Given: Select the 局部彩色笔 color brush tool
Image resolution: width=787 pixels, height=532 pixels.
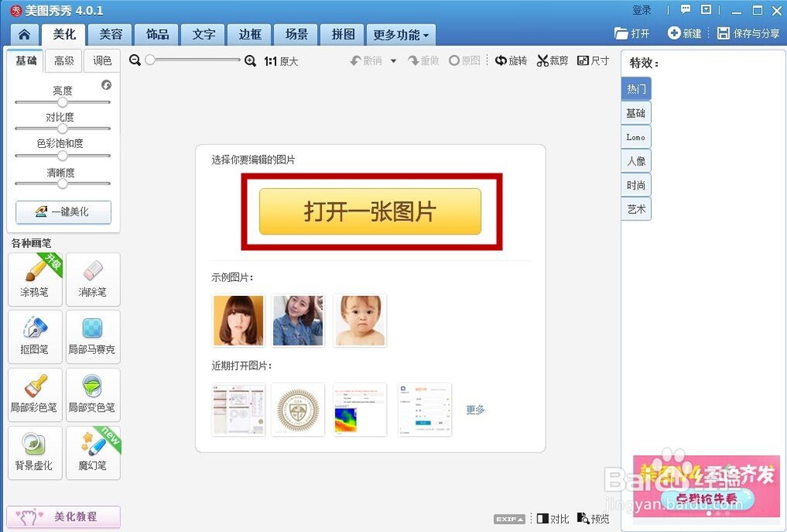Looking at the screenshot, I should click(x=35, y=395).
